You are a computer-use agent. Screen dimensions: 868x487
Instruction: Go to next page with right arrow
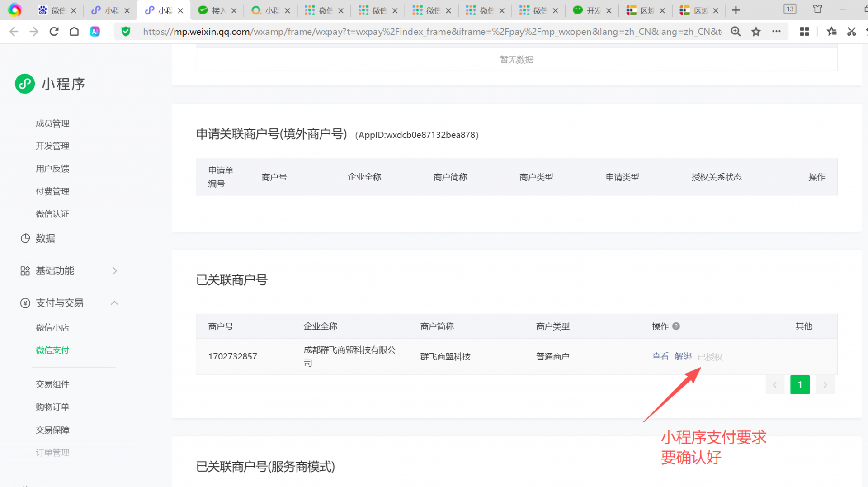pos(825,385)
